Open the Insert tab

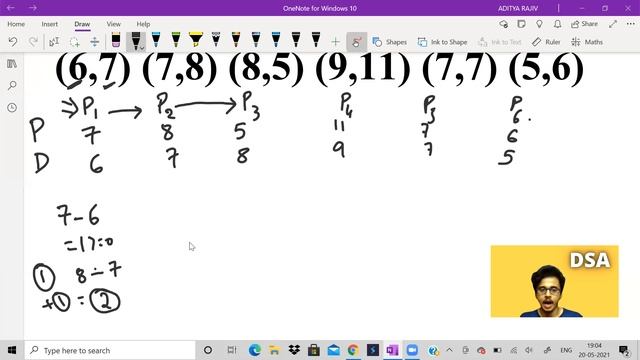pos(50,24)
